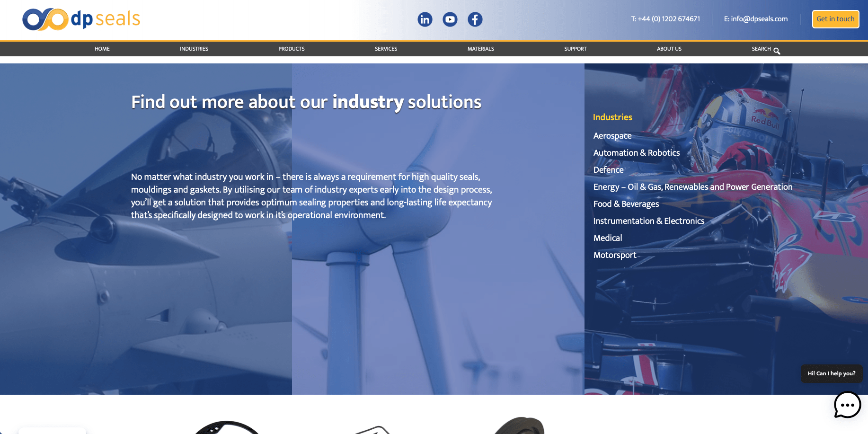This screenshot has width=868, height=434.
Task: Click the 'Hi! Can I help you?' prompt
Action: click(831, 373)
